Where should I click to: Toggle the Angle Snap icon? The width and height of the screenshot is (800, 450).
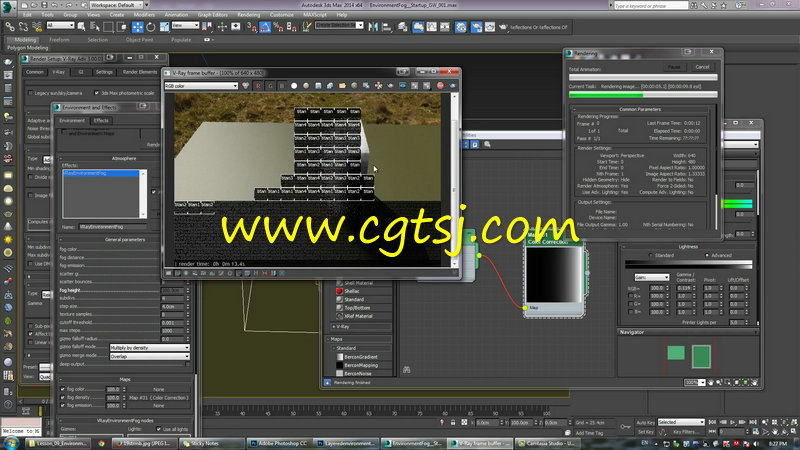(x=265, y=27)
